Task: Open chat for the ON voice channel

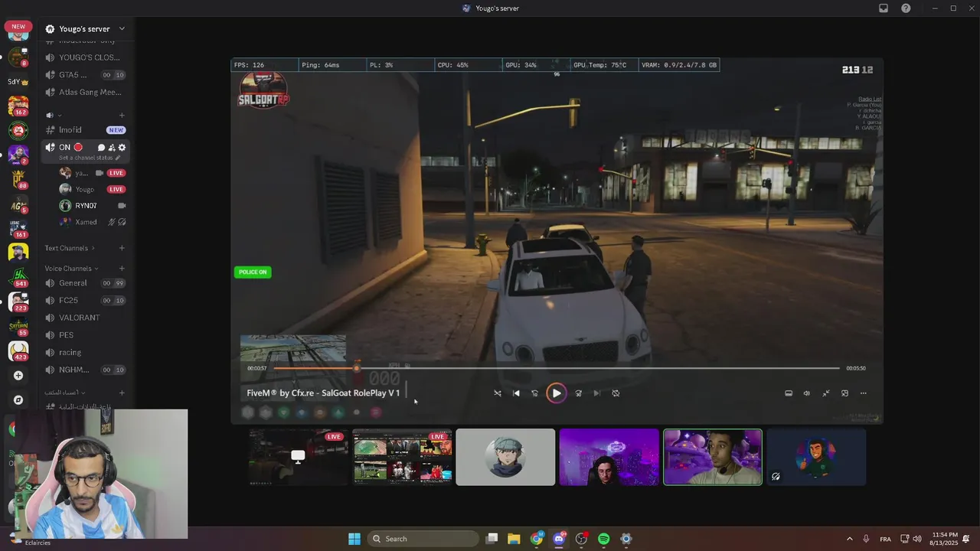Action: tap(101, 148)
